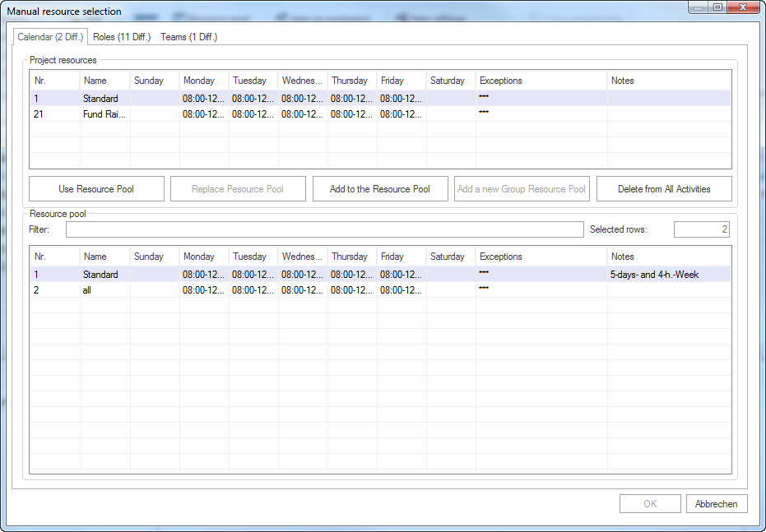Sort Resource pool table by Name header

(x=105, y=257)
